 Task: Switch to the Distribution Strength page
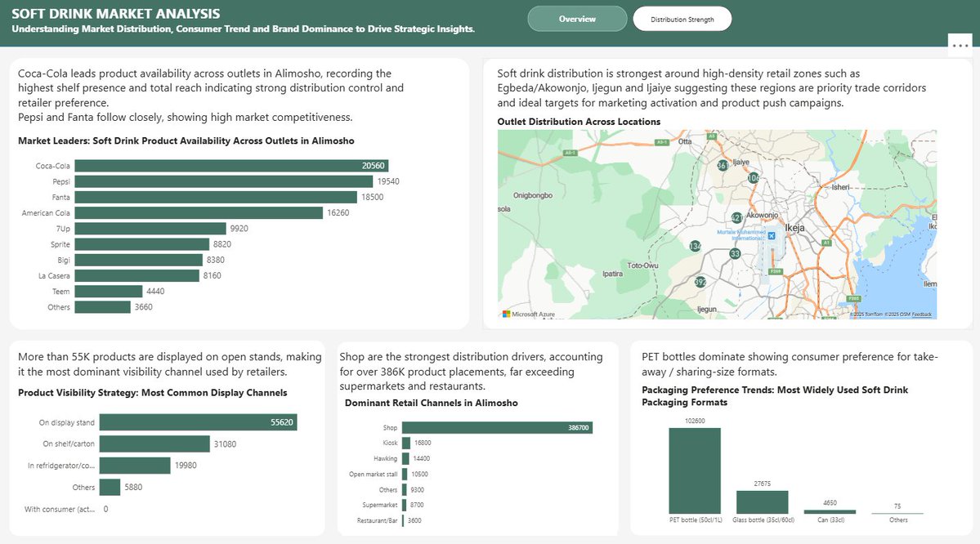pyautogui.click(x=682, y=17)
